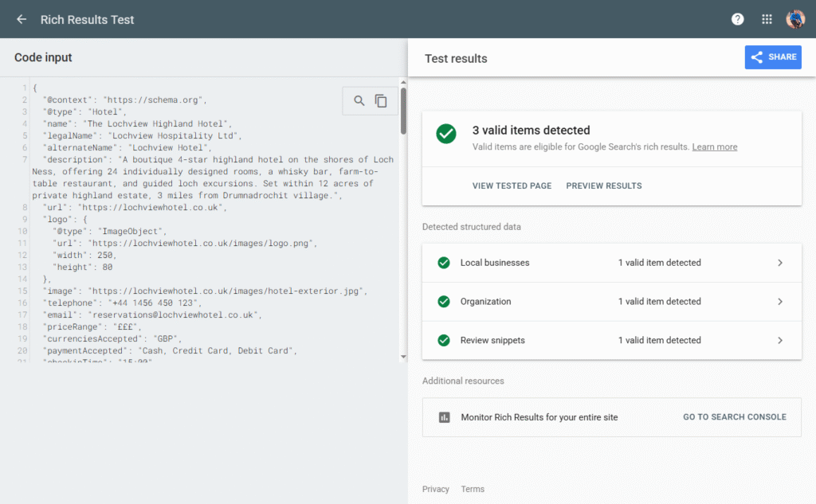Click the code editor scrollbar thumb
The image size is (816, 504).
pyautogui.click(x=403, y=111)
